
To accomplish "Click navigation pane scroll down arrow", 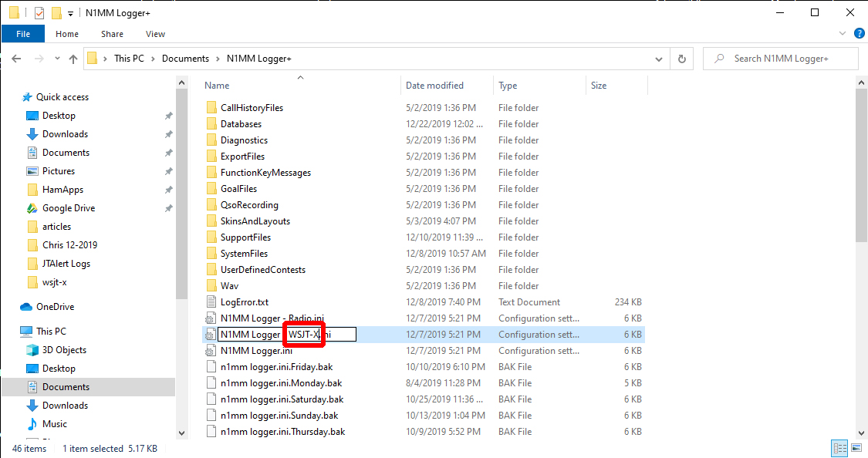I will point(181,433).
